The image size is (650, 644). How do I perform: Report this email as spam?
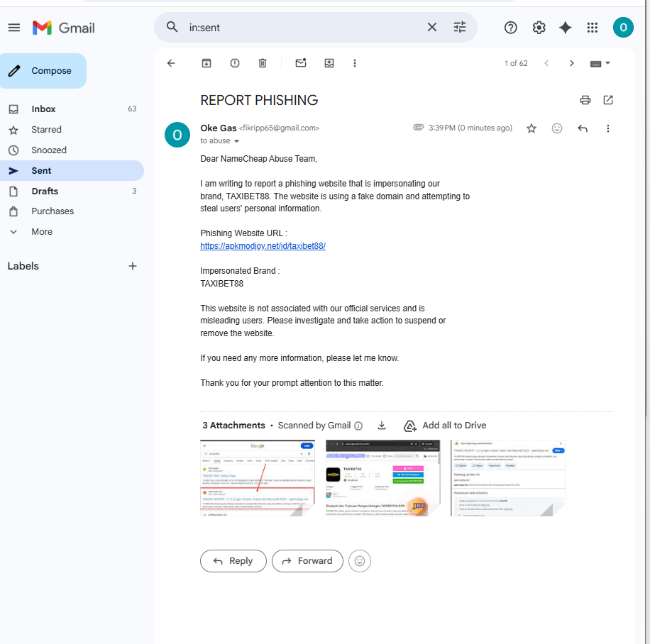tap(235, 63)
